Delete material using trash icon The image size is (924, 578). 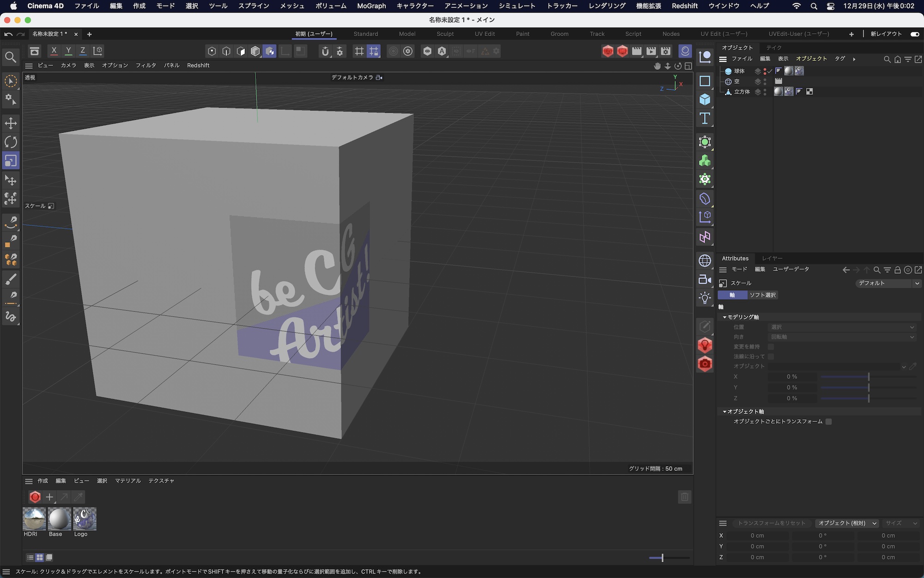click(684, 497)
